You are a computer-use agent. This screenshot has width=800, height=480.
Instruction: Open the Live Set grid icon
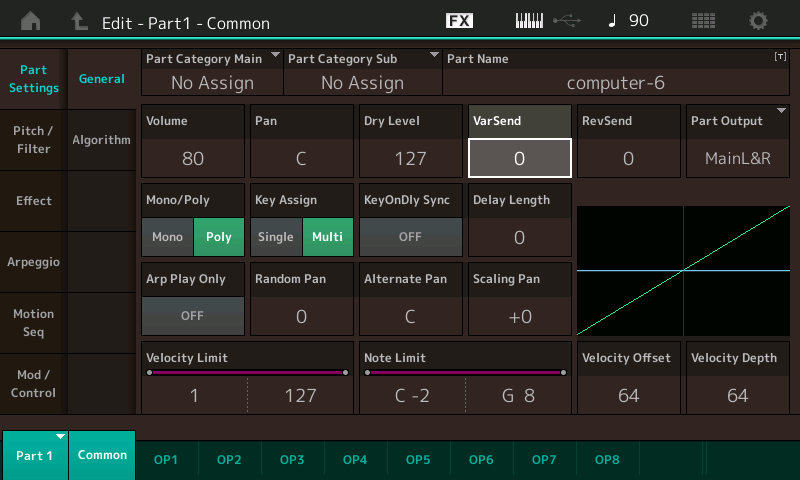point(703,20)
